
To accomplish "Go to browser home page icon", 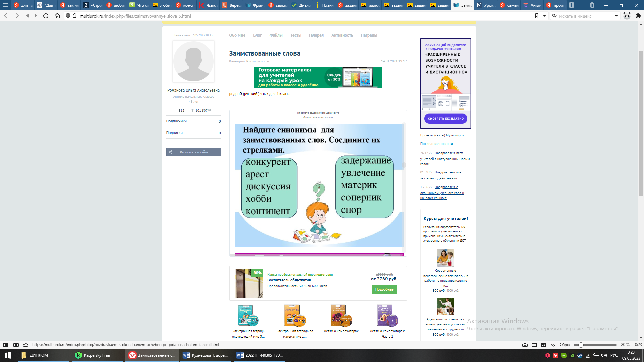I will point(57,16).
